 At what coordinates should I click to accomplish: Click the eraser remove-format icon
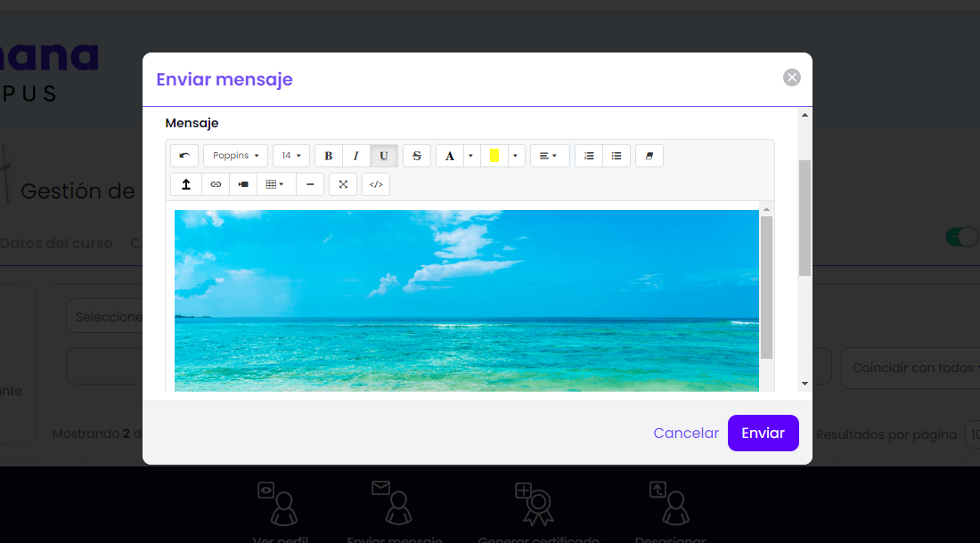coord(649,156)
